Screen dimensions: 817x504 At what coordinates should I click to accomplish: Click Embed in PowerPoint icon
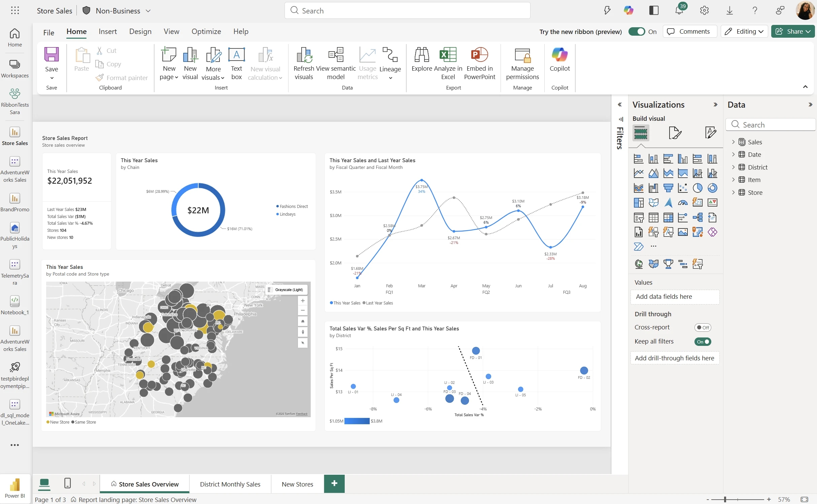[x=479, y=55]
